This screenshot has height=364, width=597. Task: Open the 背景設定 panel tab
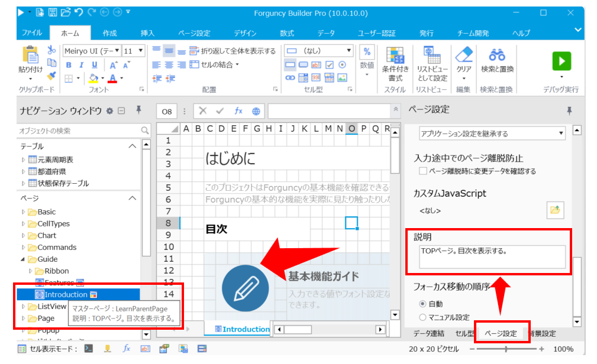coord(542,334)
